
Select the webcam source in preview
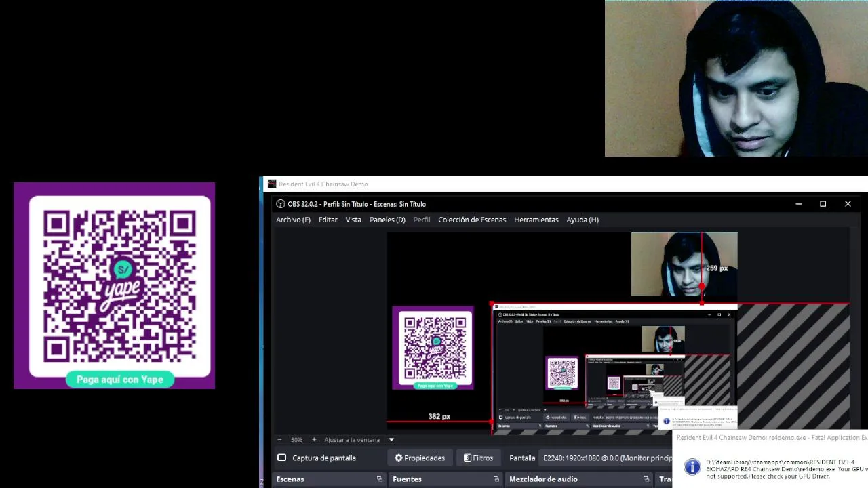[x=684, y=264]
